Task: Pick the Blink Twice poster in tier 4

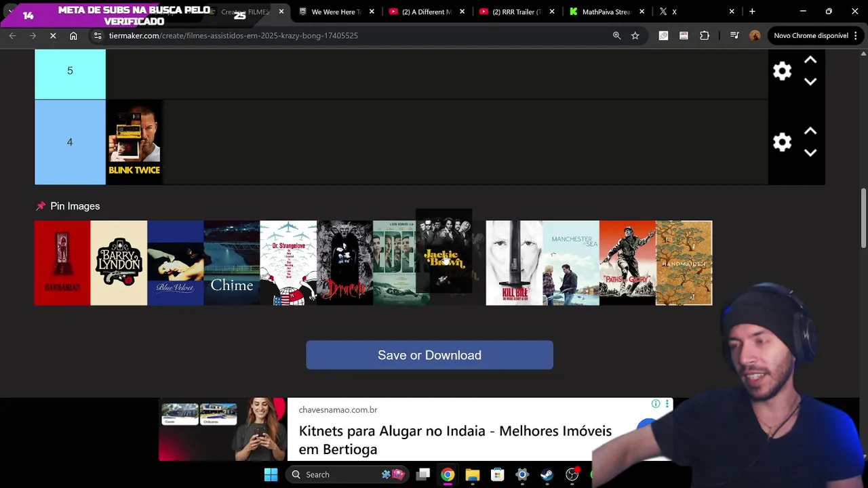Action: [134, 142]
